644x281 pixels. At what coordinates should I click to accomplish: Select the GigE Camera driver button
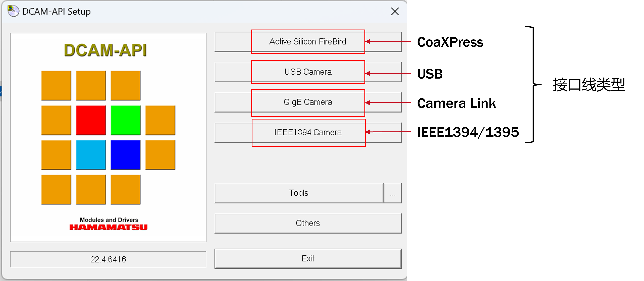pyautogui.click(x=308, y=102)
